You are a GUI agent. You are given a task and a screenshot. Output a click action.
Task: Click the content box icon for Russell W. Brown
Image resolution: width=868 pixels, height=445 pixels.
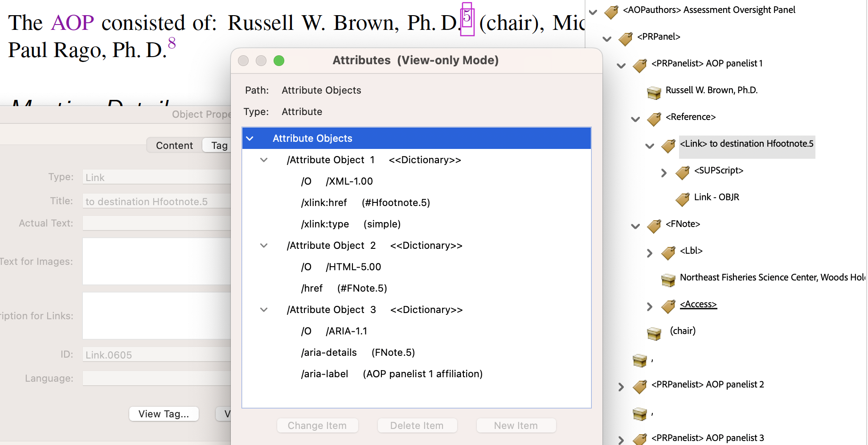pos(654,92)
